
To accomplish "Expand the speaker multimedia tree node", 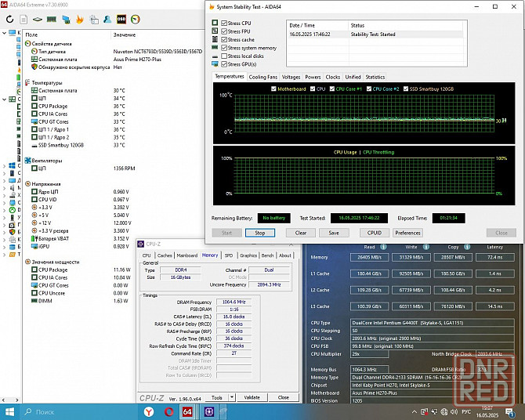I will pos(4,187).
